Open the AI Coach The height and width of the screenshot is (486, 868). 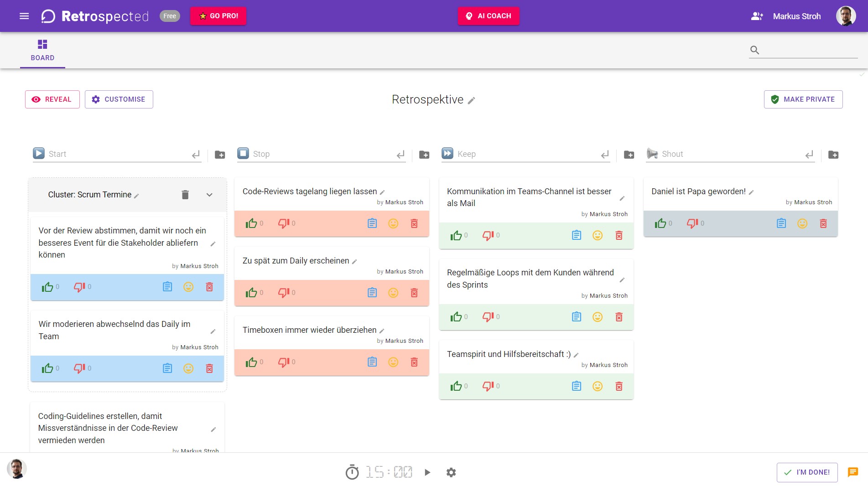point(488,16)
